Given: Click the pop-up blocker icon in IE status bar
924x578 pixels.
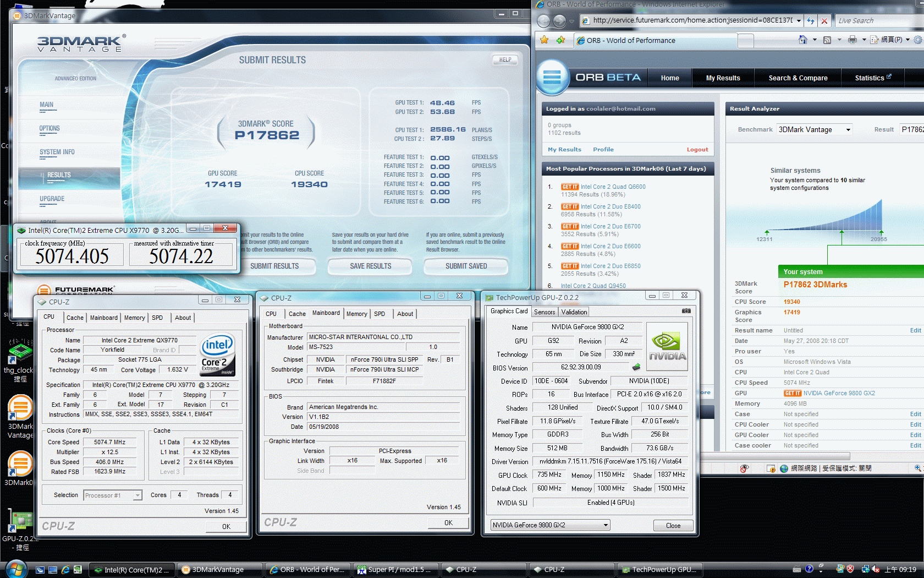Looking at the screenshot, I should pyautogui.click(x=744, y=468).
